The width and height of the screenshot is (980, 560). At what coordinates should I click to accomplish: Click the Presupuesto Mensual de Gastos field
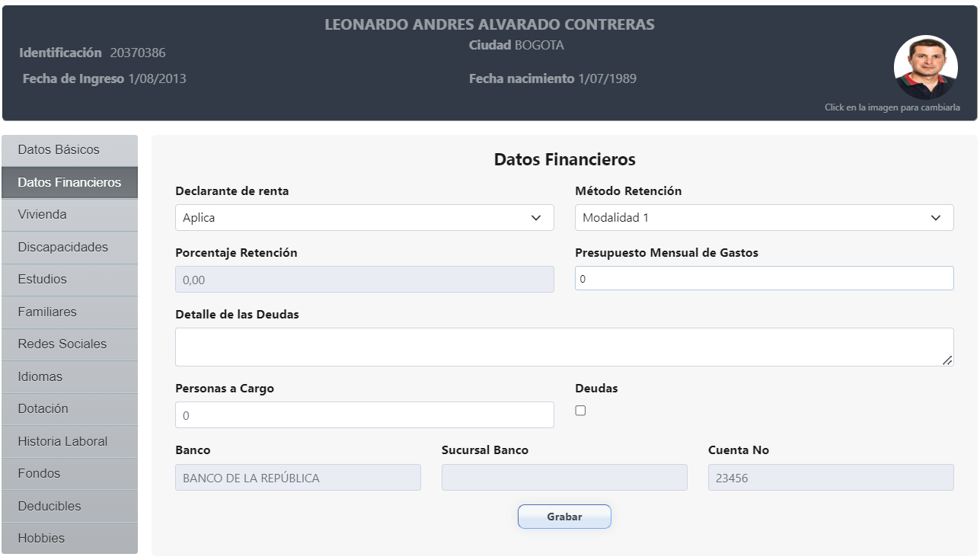764,277
